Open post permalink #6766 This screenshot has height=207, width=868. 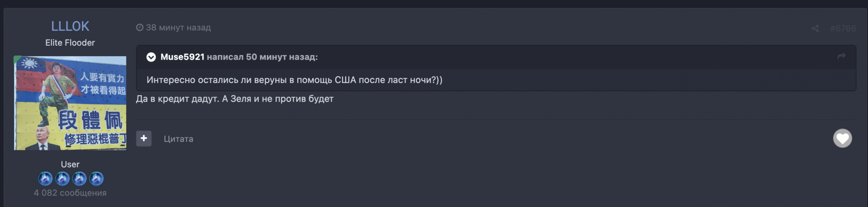pos(843,29)
